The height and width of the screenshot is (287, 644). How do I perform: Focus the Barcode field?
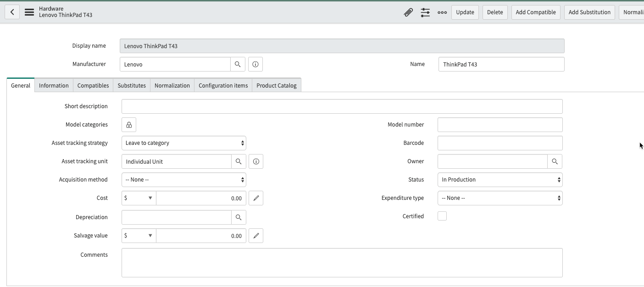click(x=500, y=143)
